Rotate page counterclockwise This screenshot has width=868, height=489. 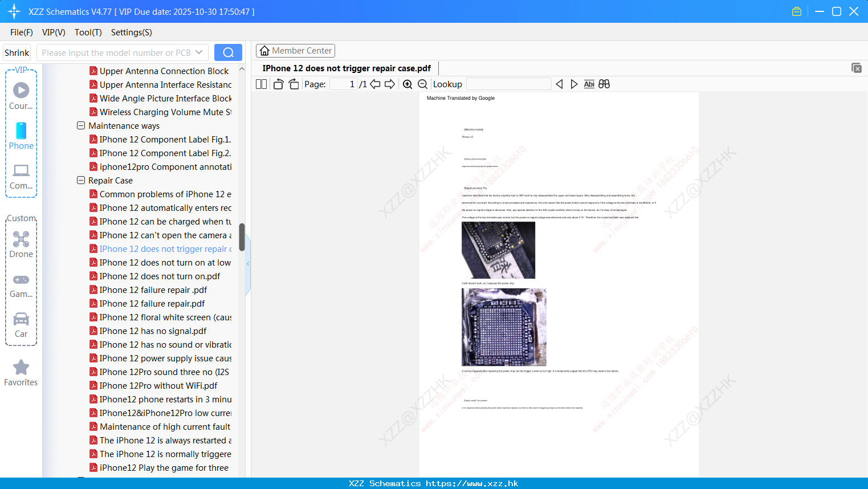pyautogui.click(x=278, y=84)
